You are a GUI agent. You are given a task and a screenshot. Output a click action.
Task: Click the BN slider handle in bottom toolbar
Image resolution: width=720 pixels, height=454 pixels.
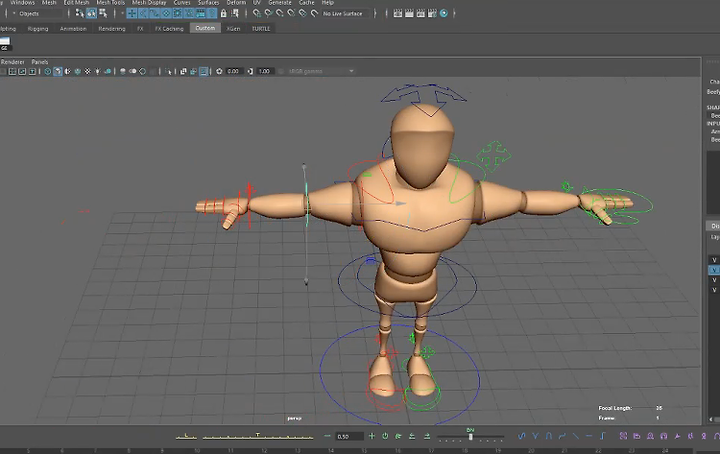pyautogui.click(x=470, y=436)
